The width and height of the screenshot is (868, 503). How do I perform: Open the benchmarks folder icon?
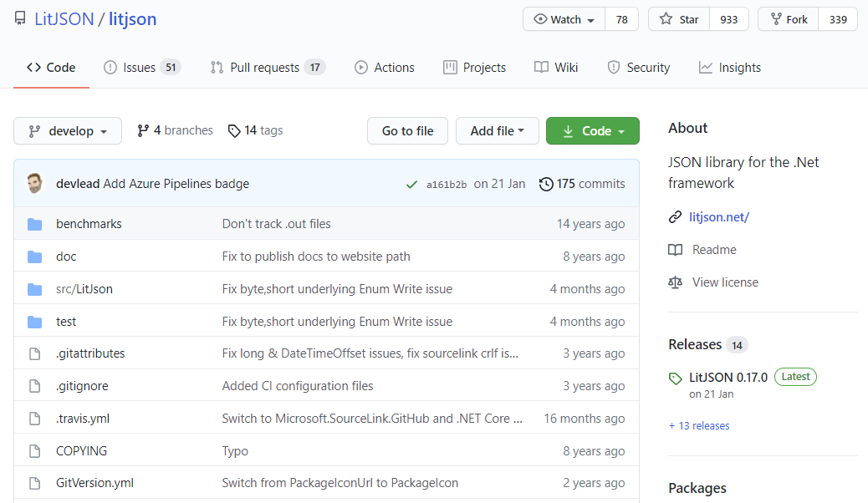[34, 224]
